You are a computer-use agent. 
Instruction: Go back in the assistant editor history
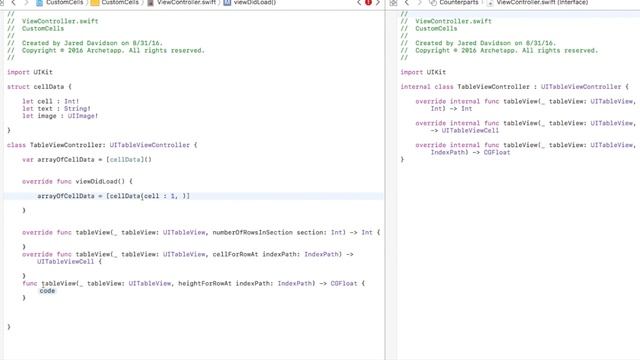[407, 2]
